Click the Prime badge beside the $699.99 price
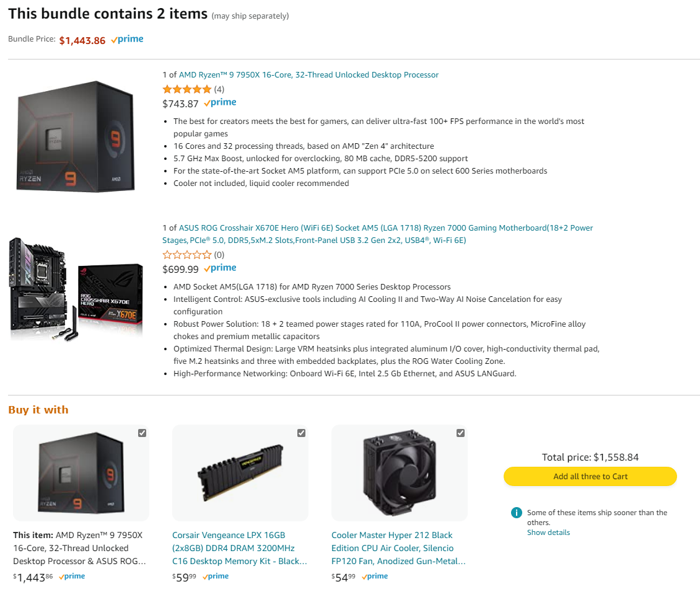Image resolution: width=700 pixels, height=592 pixels. click(x=220, y=268)
